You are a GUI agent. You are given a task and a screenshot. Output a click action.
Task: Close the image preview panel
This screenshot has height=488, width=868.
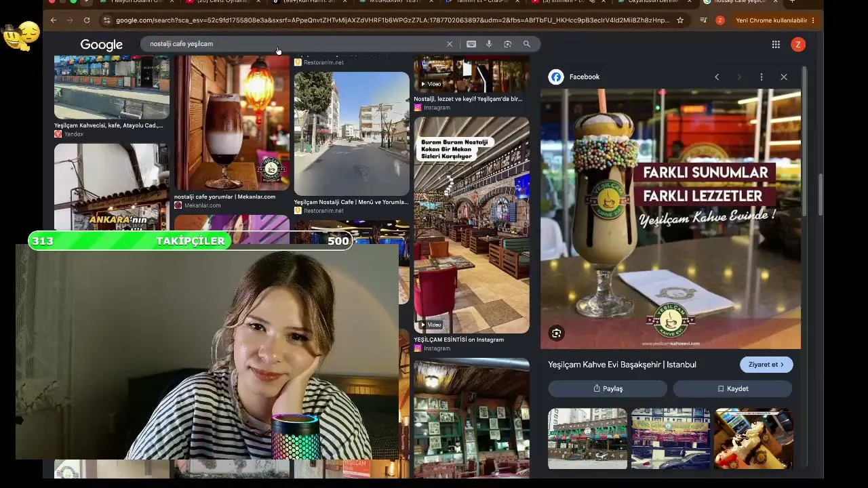pos(784,77)
